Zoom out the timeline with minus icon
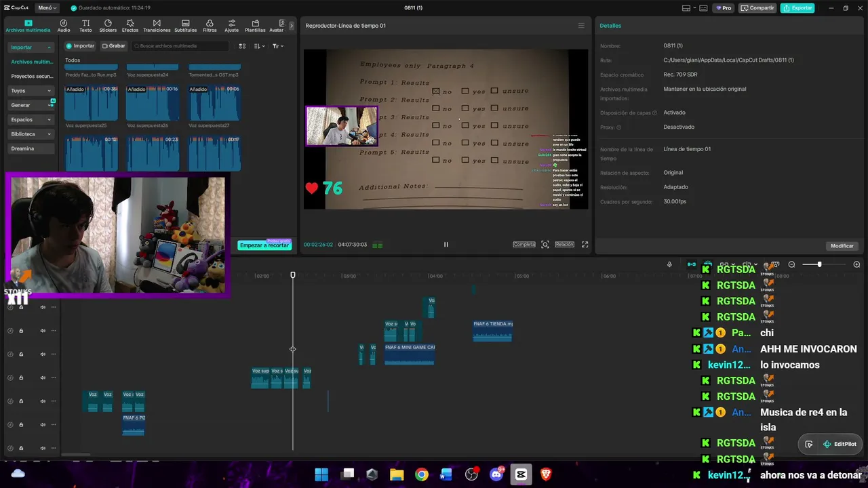Screen dimensions: 868x488 click(791, 264)
